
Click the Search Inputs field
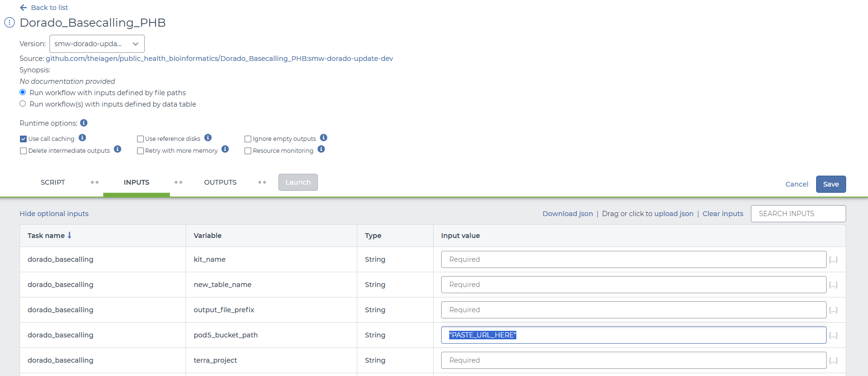pos(798,214)
